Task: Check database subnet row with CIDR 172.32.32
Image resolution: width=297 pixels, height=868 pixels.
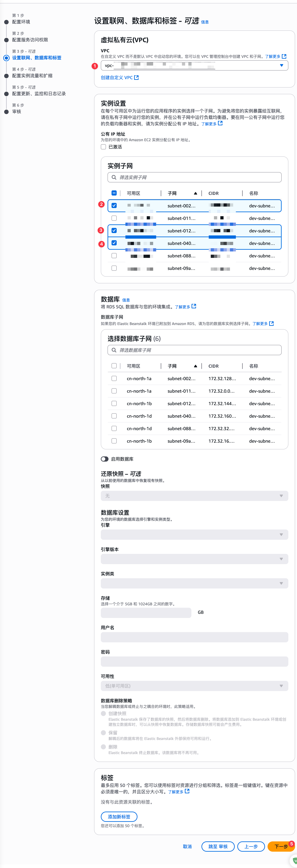Action: pyautogui.click(x=114, y=428)
